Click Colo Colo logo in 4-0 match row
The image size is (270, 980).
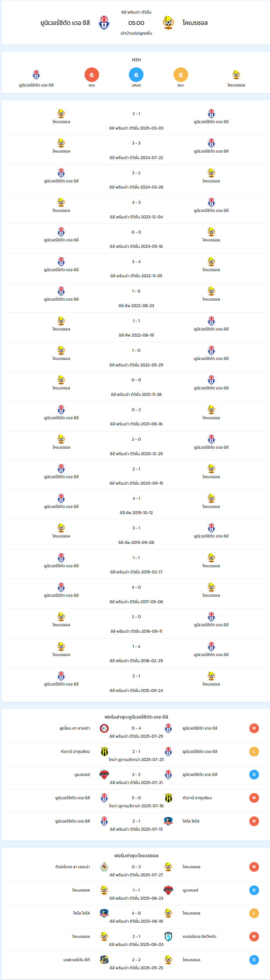(104, 913)
